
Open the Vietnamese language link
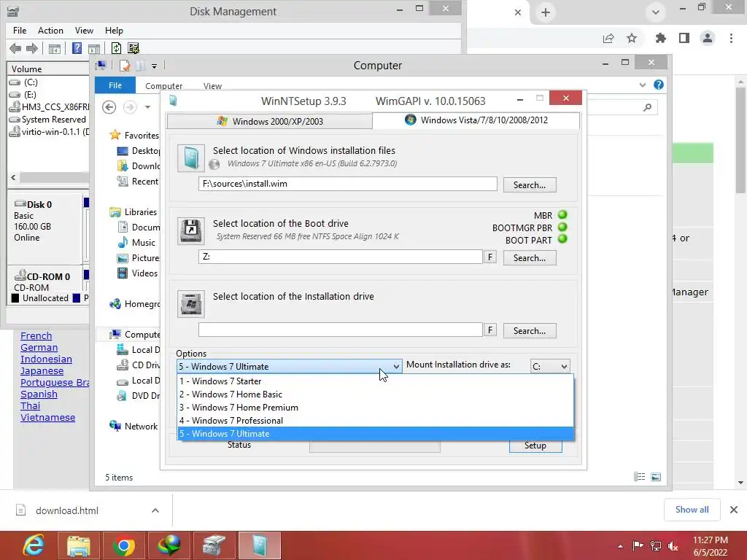[x=47, y=418]
